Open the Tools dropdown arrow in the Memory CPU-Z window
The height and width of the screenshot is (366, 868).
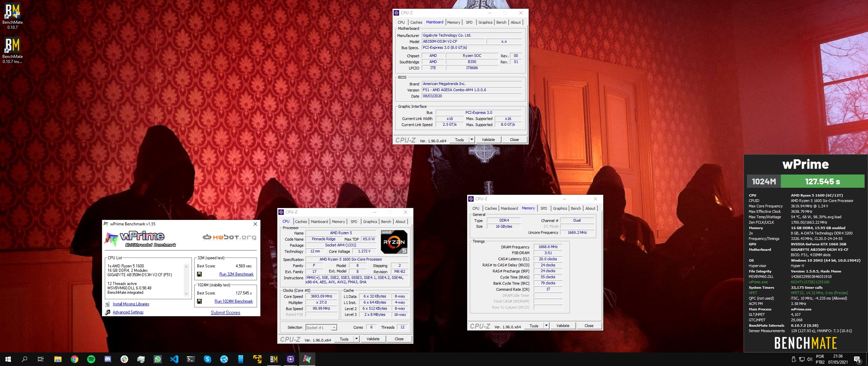pyautogui.click(x=546, y=326)
